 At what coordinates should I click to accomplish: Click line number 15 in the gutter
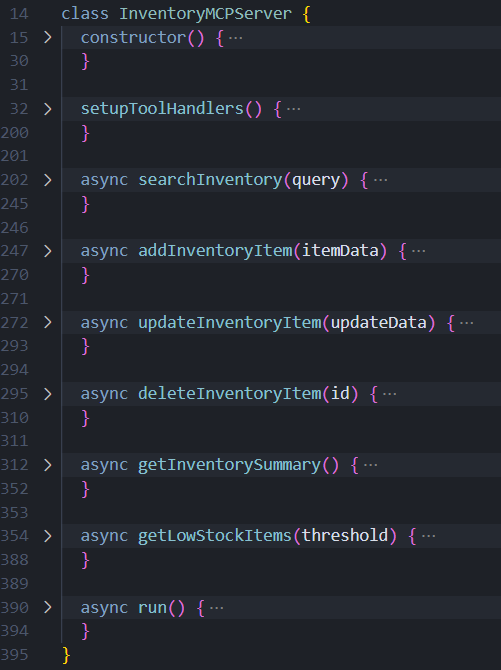pyautogui.click(x=19, y=38)
